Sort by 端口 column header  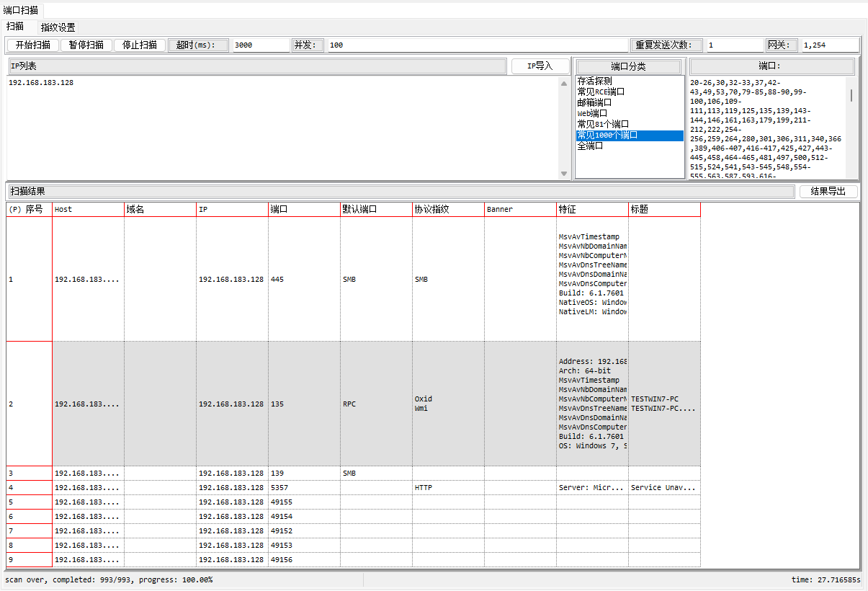(303, 210)
